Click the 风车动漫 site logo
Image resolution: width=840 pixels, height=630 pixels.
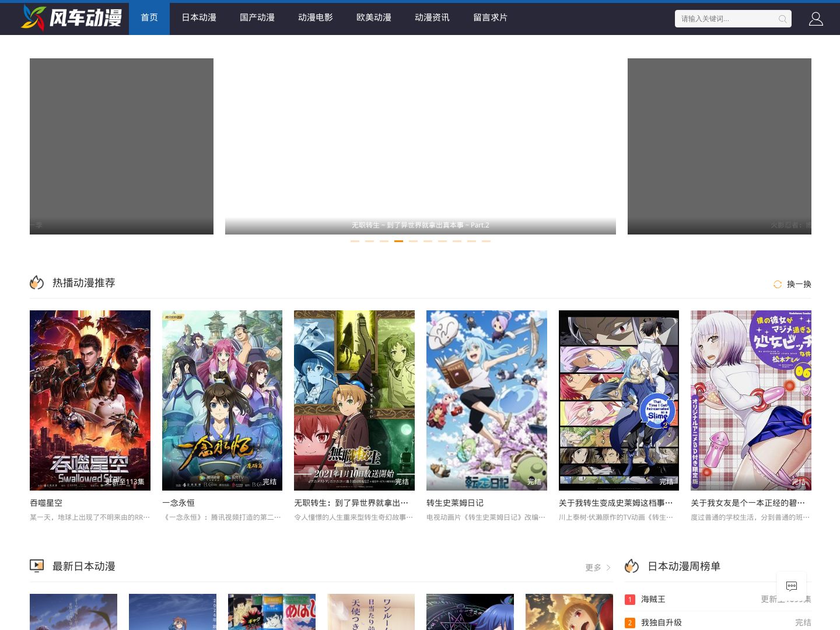click(71, 17)
